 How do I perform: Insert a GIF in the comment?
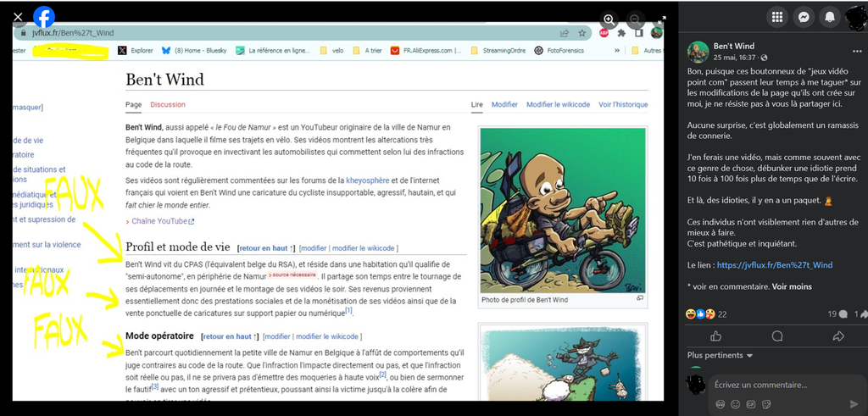coord(749,404)
